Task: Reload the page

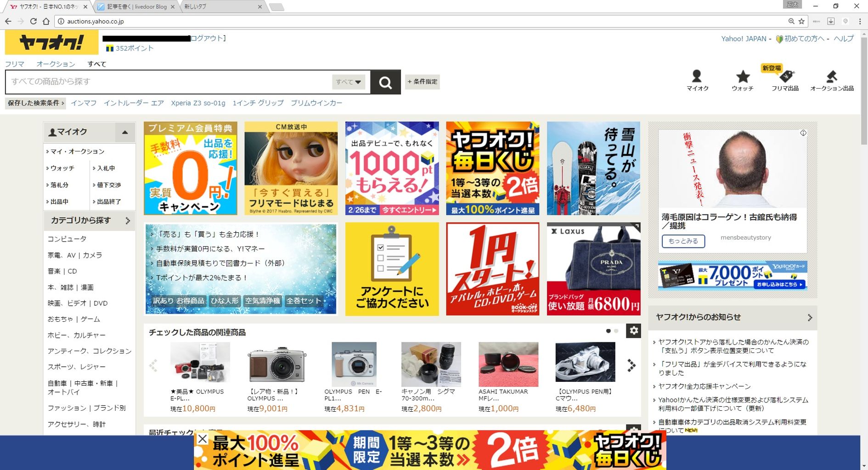Action: 33,21
